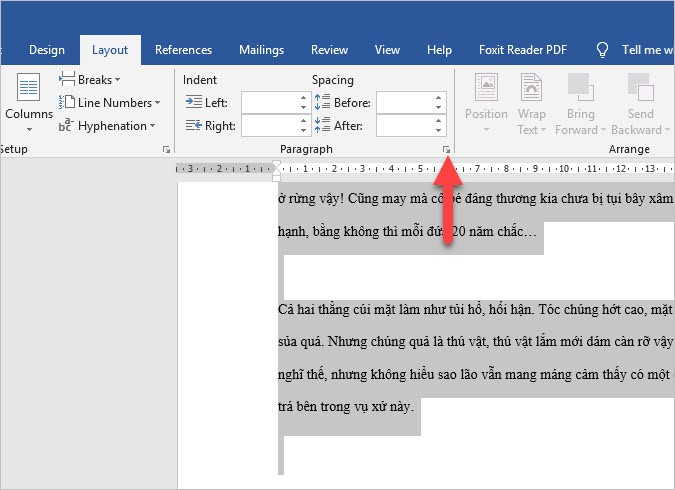The height and width of the screenshot is (490, 675).
Task: Open Hyphenation dropdown
Action: tap(116, 126)
